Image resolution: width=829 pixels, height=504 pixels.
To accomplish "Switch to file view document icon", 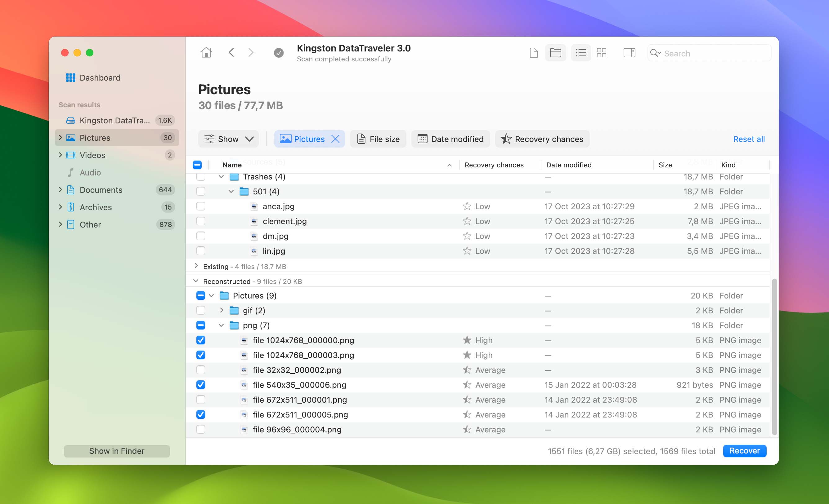I will (534, 53).
